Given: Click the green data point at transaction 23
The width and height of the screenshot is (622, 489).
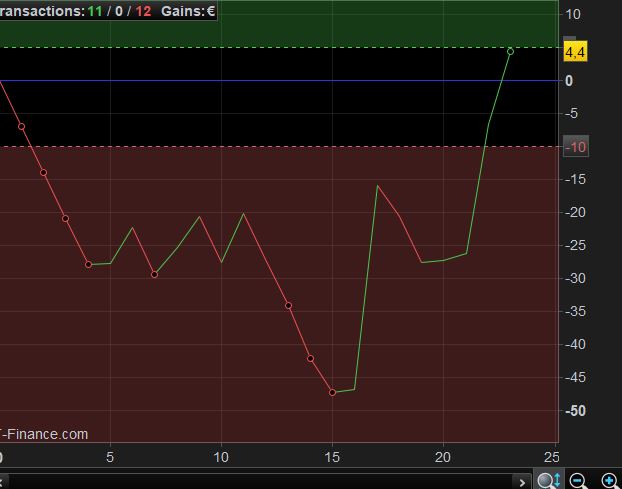Looking at the screenshot, I should 510,52.
